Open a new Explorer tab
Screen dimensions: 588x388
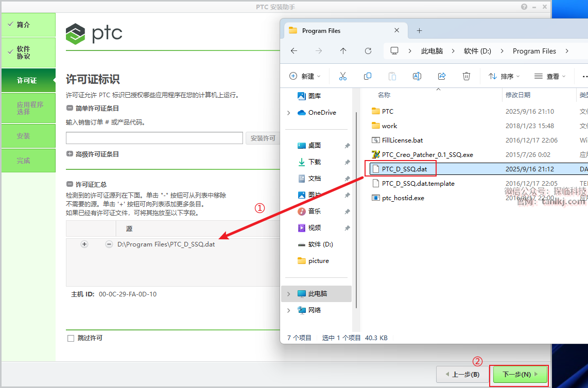pos(419,31)
